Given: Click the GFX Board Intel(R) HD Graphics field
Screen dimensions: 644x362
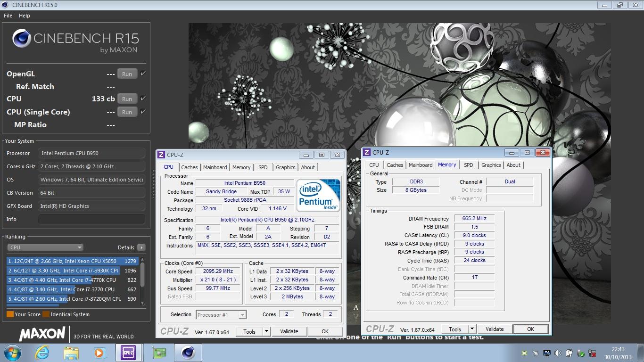Looking at the screenshot, I should point(91,206).
